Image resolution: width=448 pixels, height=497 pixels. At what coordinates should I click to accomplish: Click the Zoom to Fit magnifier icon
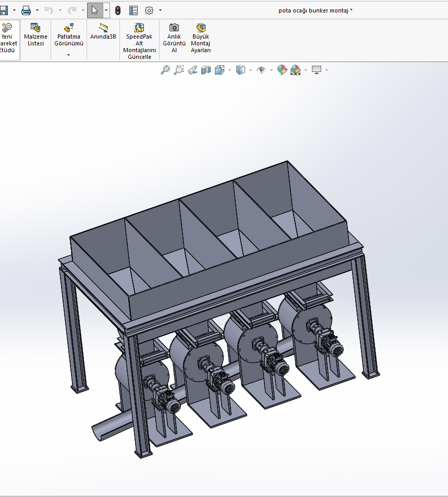(165, 70)
